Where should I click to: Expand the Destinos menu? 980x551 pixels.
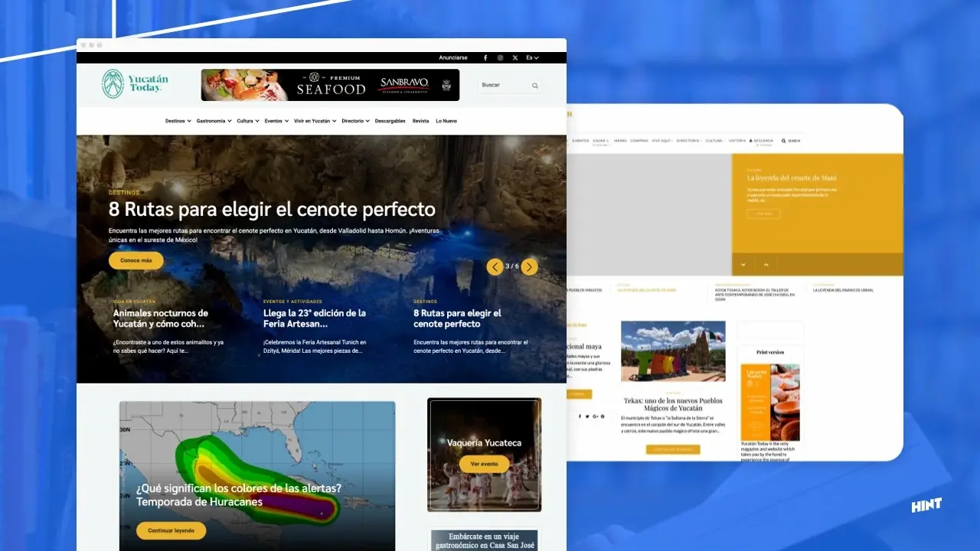click(x=178, y=121)
